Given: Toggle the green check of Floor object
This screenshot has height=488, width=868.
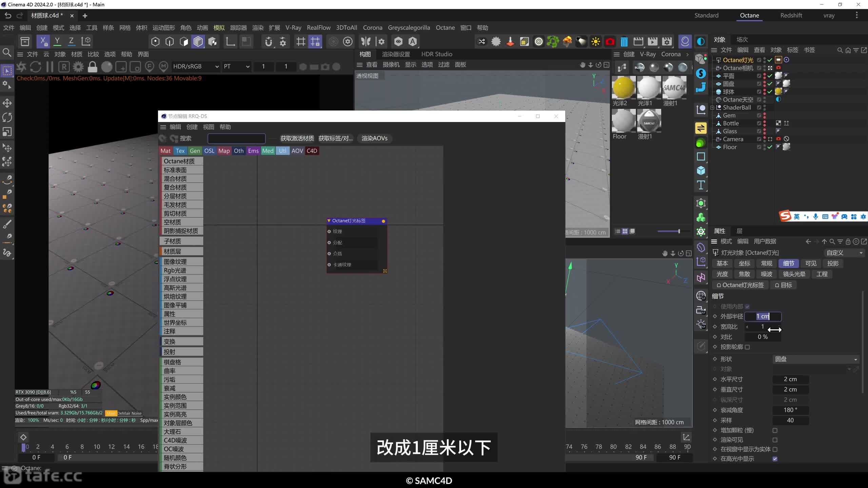Looking at the screenshot, I should tap(770, 147).
